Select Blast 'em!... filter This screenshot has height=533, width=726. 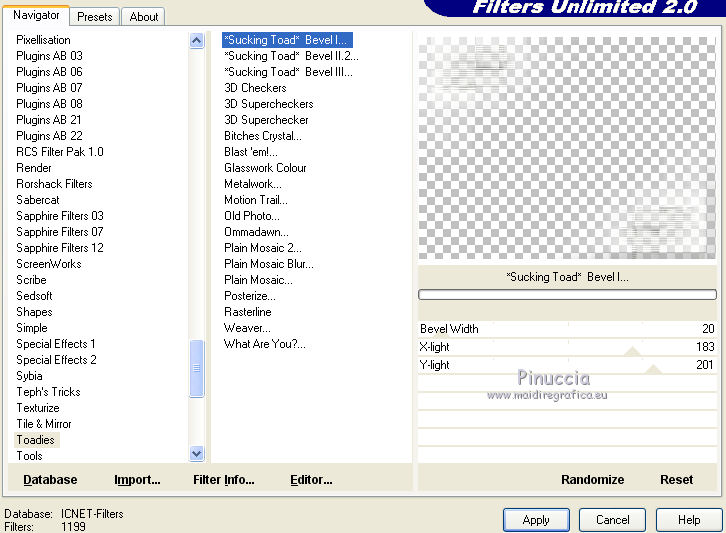click(x=251, y=152)
